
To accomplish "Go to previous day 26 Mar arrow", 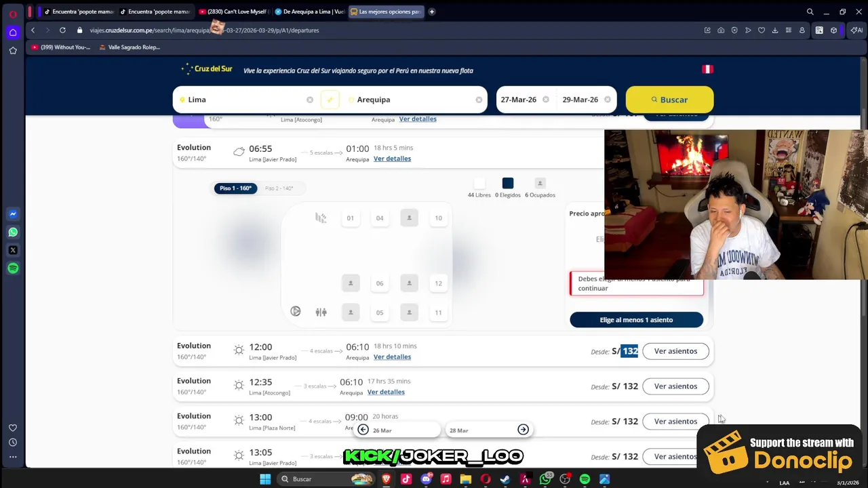I will click(x=363, y=430).
